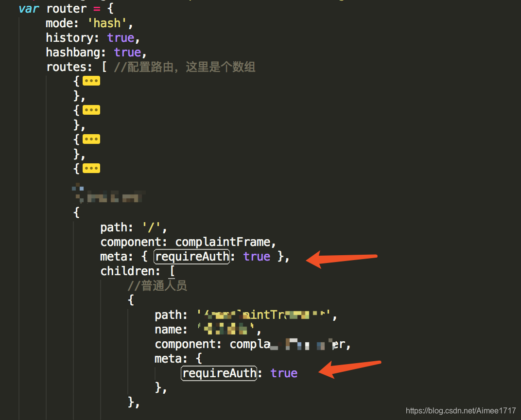Click the 'mode:' property name
This screenshot has width=521, height=420.
[62, 23]
